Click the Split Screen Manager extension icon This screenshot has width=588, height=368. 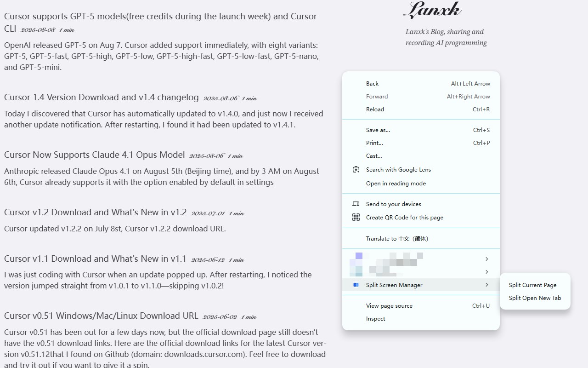tap(356, 285)
